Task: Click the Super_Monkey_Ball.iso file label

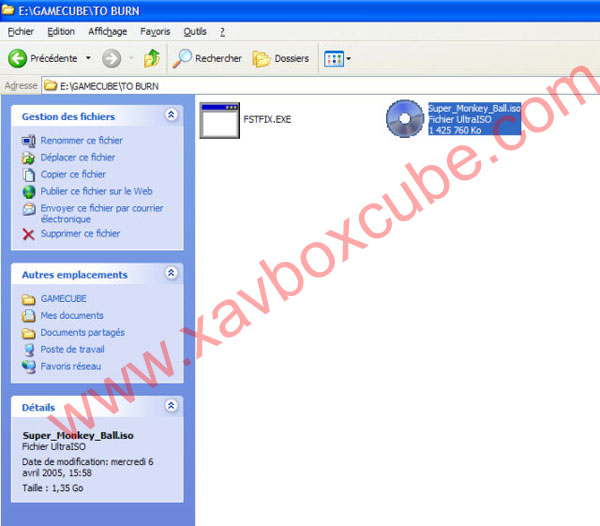Action: (474, 119)
